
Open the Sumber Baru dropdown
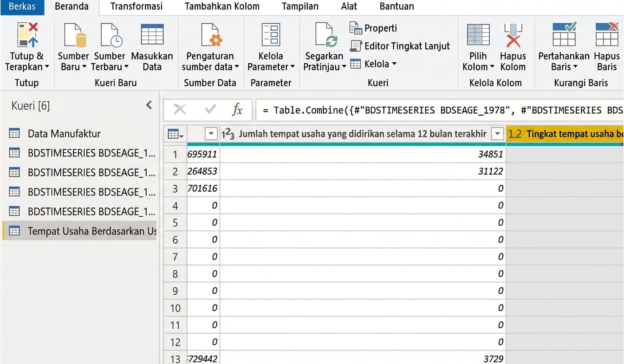point(73,44)
